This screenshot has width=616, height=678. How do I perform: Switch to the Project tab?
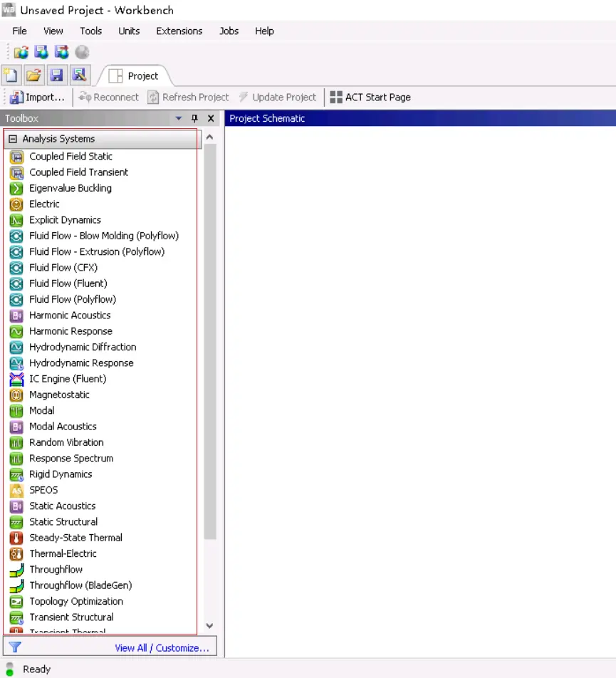click(x=134, y=76)
